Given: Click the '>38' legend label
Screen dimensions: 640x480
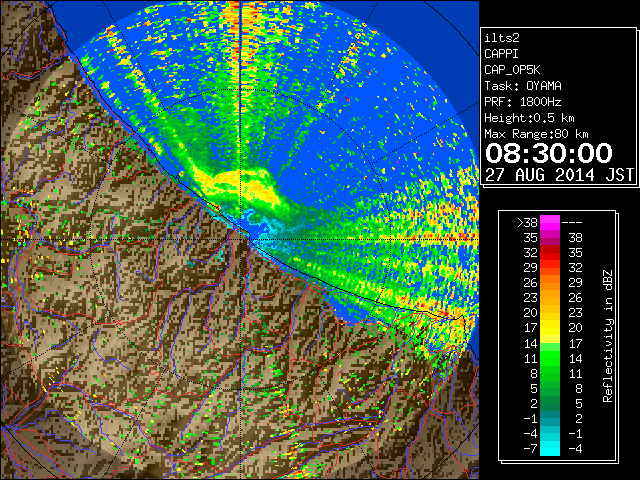Looking at the screenshot, I should point(527,223).
